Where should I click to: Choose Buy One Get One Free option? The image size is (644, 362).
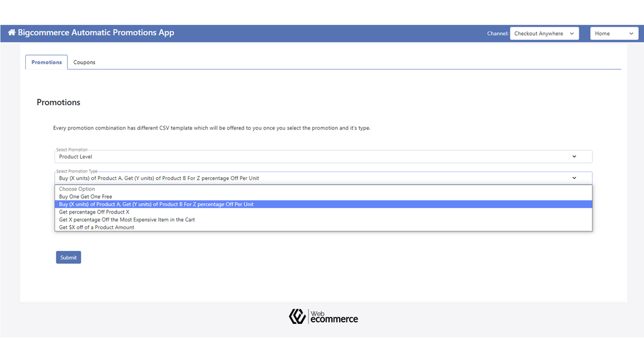(x=323, y=196)
